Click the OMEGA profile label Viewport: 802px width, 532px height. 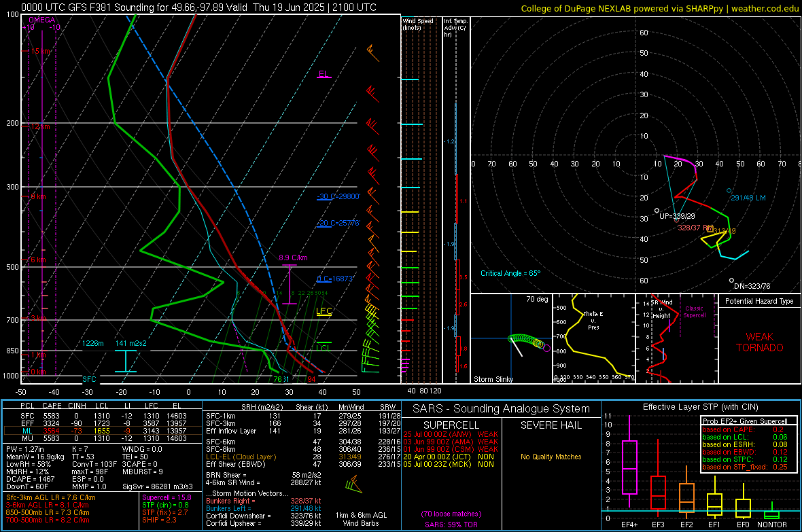[x=41, y=20]
